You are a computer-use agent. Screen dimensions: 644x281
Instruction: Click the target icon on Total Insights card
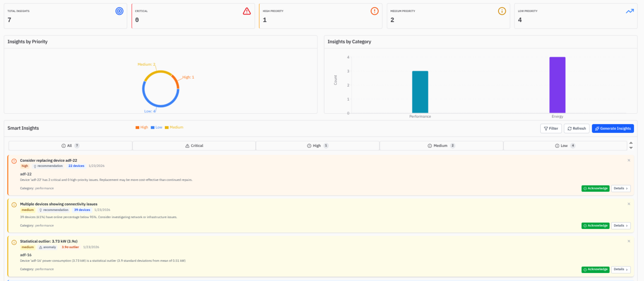tap(119, 11)
